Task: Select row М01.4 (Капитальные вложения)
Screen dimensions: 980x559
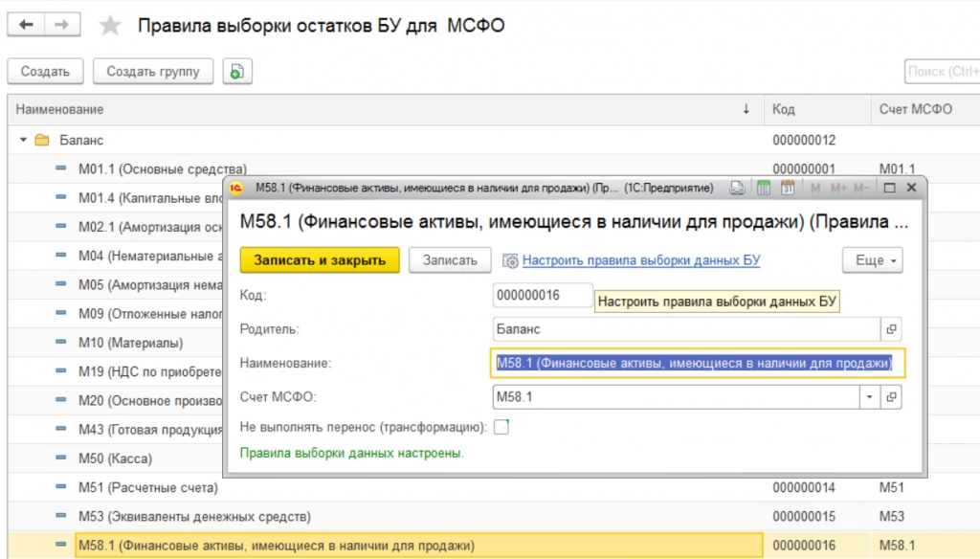Action: click(x=116, y=197)
